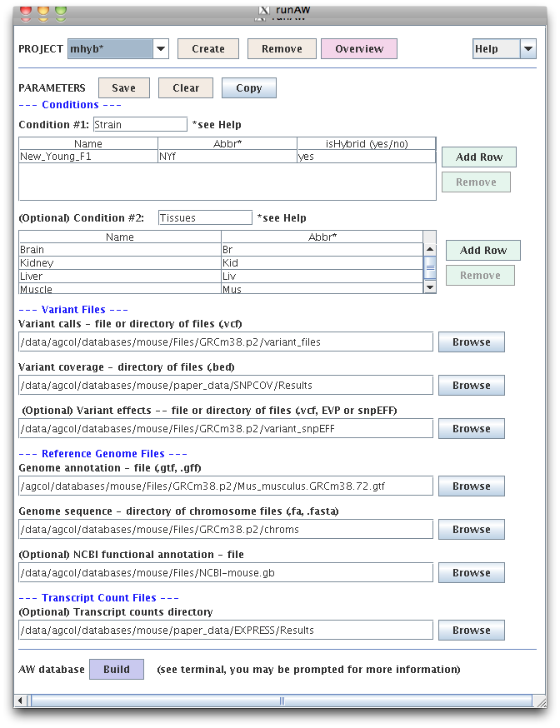The width and height of the screenshot is (560, 728).
Task: Save the parameters
Action: tap(123, 88)
